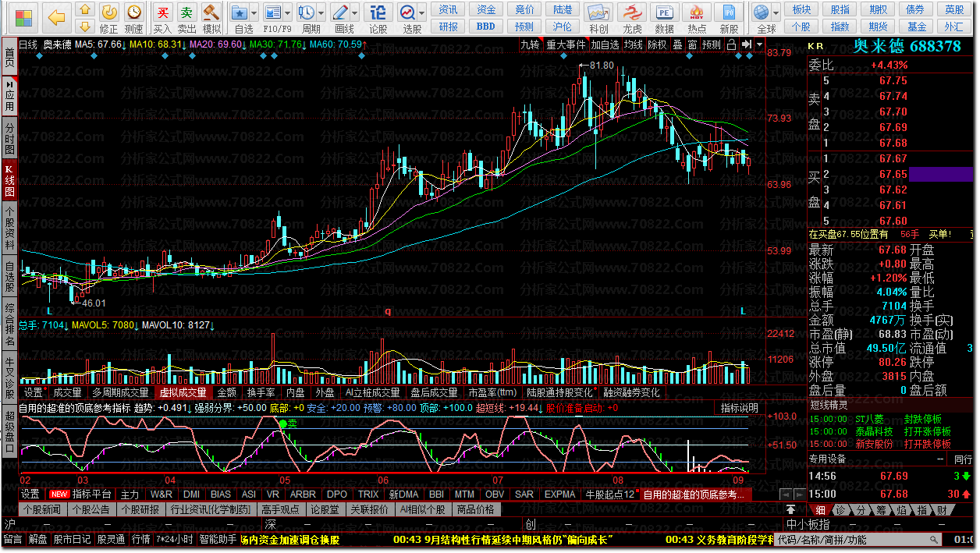Click the green 卖出 sell icon
This screenshot has height=553, width=980.
(x=186, y=12)
